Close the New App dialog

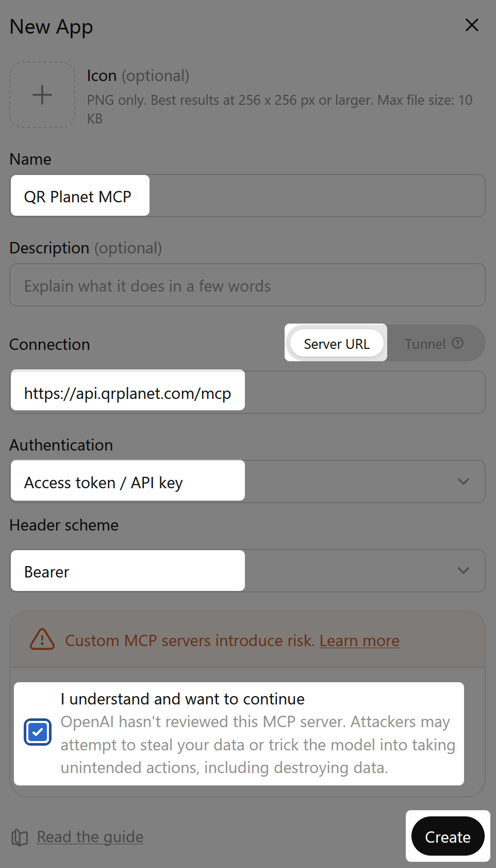click(x=472, y=25)
